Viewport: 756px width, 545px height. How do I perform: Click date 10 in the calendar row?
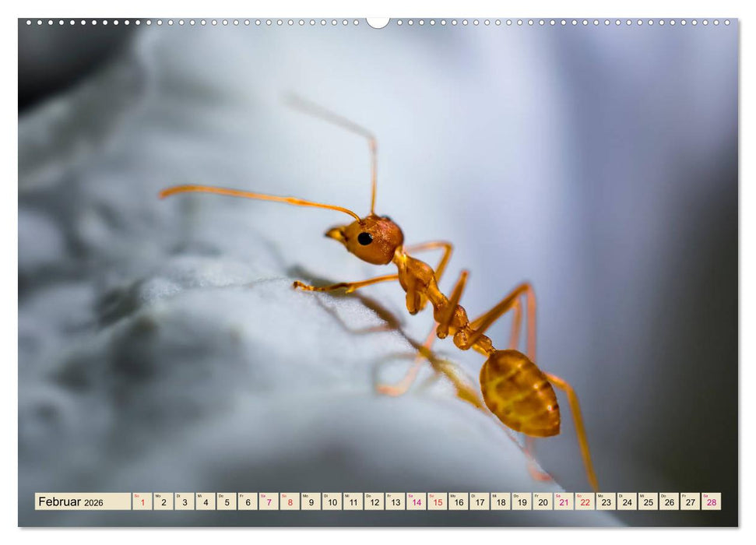332,501
